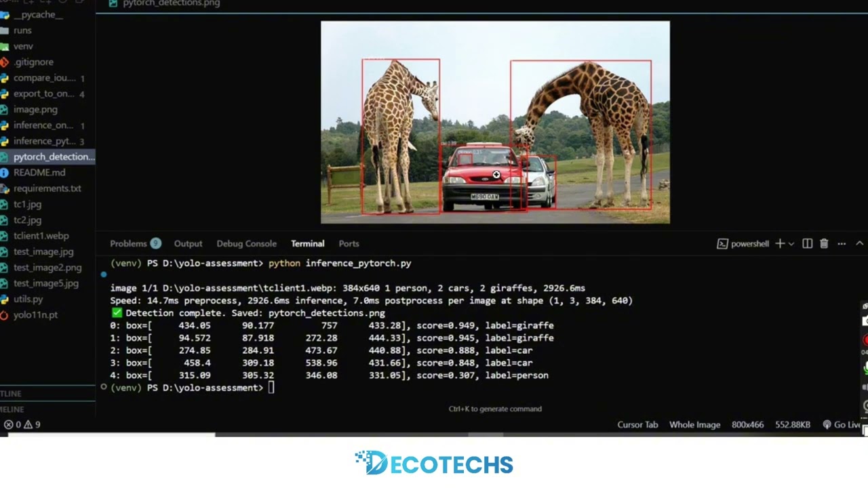868x488 pixels.
Task: Open test_image5.jpg file
Action: (x=47, y=283)
